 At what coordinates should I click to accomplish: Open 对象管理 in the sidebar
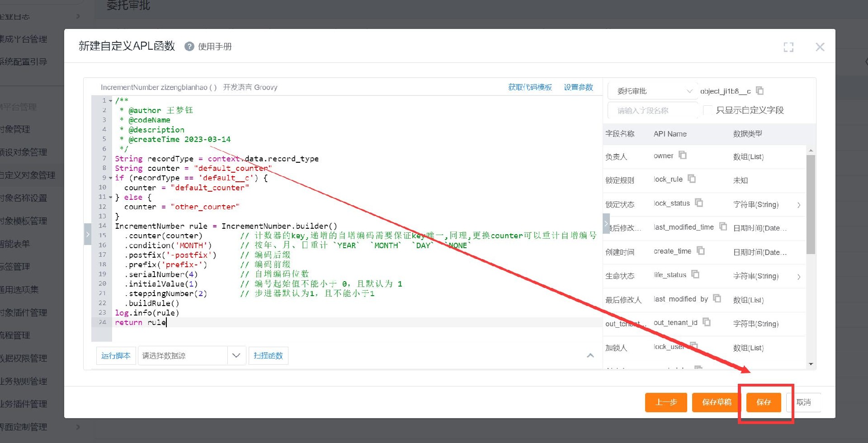pyautogui.click(x=15, y=129)
